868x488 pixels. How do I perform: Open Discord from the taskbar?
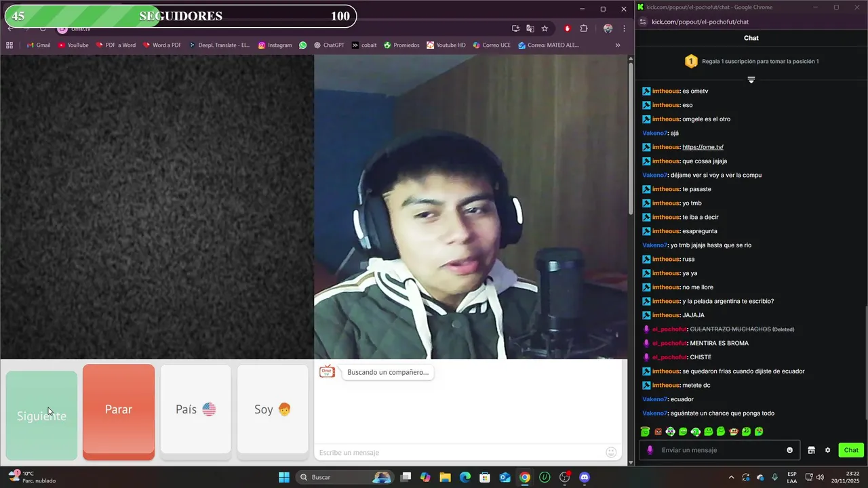point(585,477)
